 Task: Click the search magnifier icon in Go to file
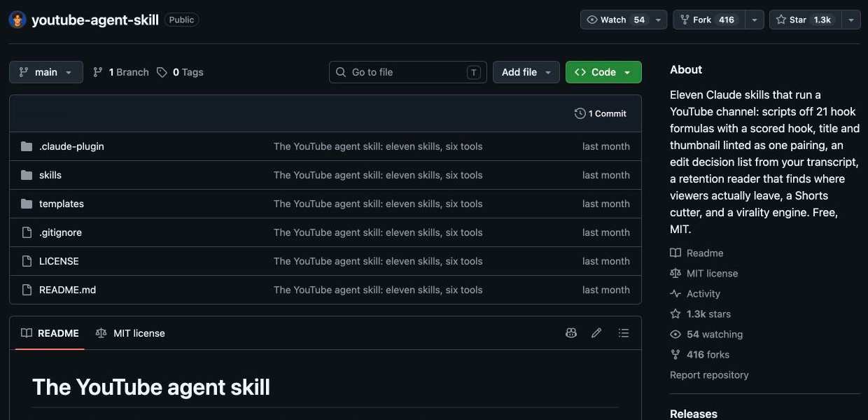(x=341, y=72)
